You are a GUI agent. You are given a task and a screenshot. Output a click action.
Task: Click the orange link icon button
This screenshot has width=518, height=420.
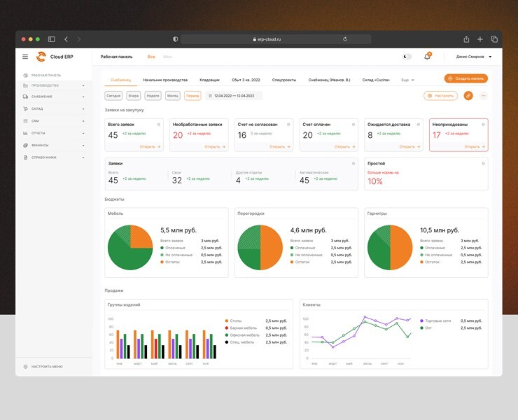pos(468,95)
